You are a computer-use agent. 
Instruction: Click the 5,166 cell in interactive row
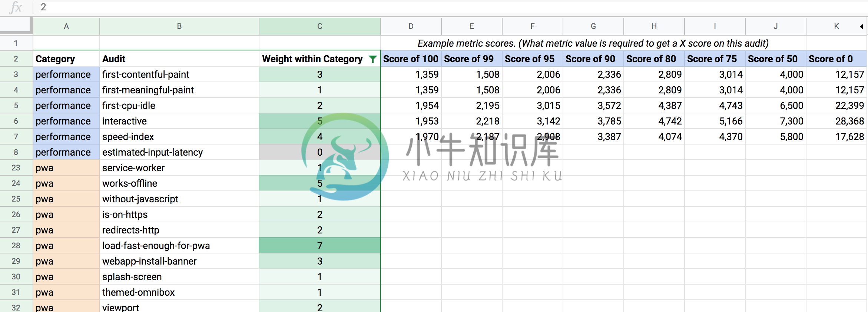pos(715,121)
